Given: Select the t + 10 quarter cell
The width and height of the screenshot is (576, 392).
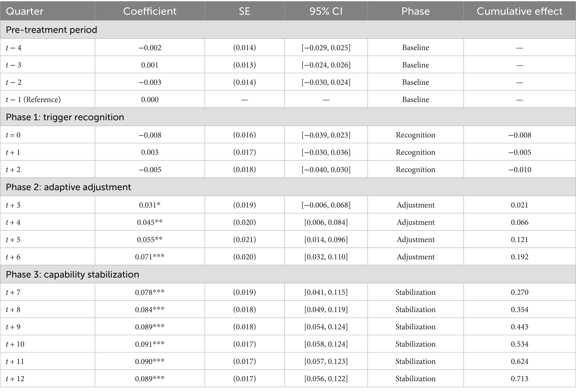Looking at the screenshot, I should pyautogui.click(x=15, y=344).
